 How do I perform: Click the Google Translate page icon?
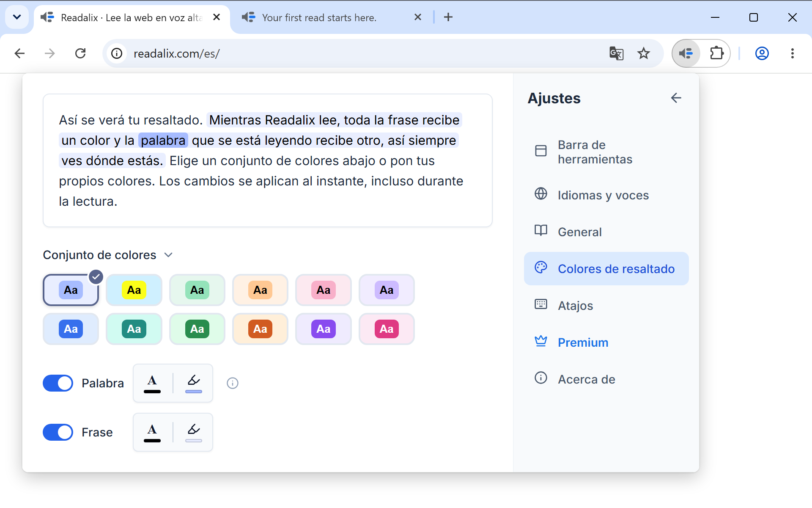click(x=616, y=53)
